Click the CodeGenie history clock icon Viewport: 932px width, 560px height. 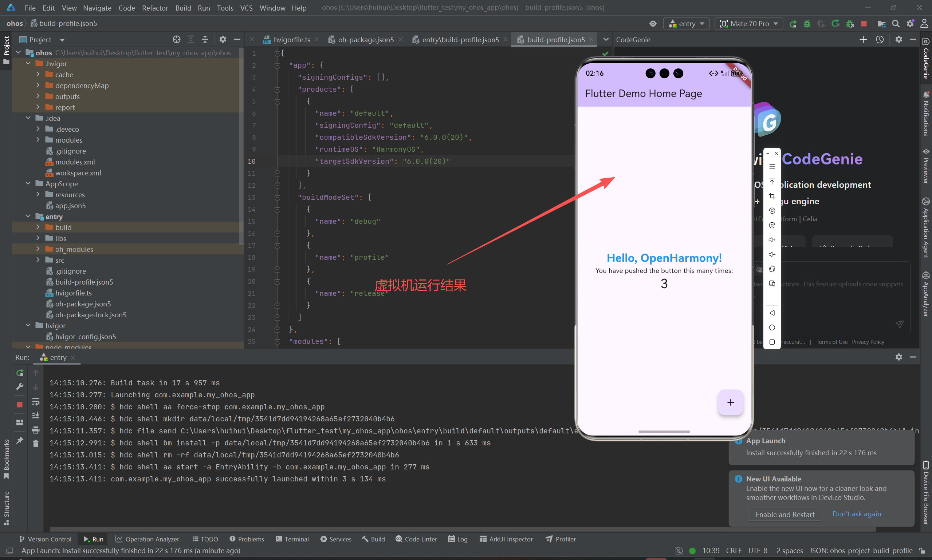tap(880, 40)
